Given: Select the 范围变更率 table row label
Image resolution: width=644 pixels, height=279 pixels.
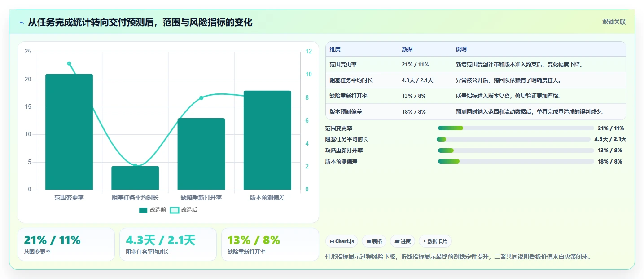Looking at the screenshot, I should pyautogui.click(x=343, y=65).
